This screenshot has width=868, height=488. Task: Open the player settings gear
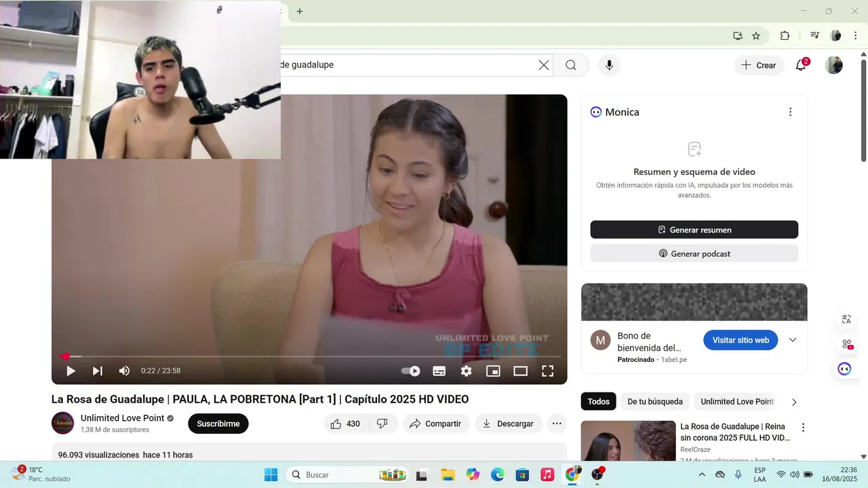pos(466,371)
